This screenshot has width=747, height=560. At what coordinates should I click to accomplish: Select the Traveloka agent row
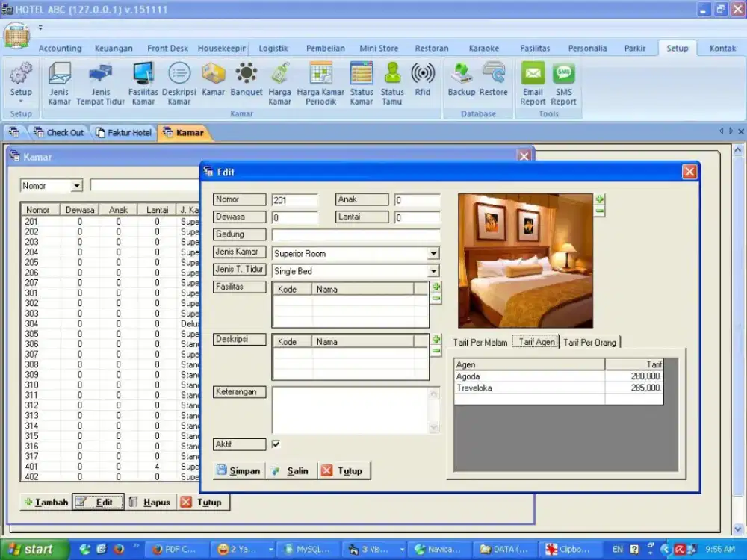[558, 388]
